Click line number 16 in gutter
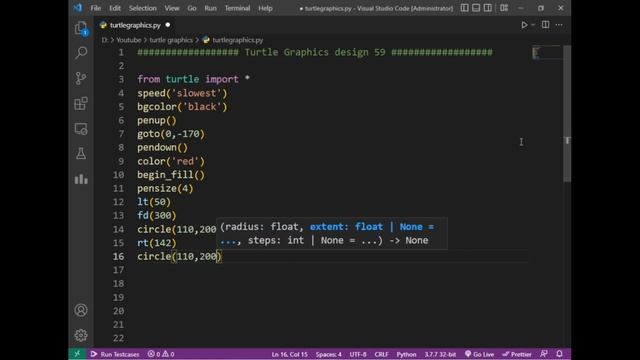 [118, 256]
